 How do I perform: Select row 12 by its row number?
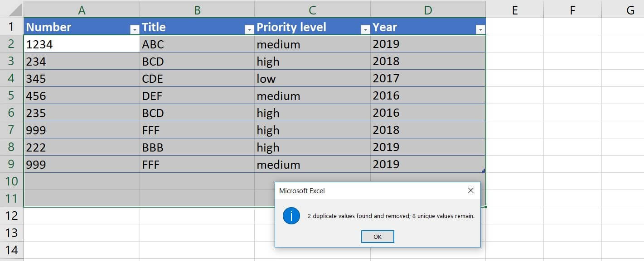[x=10, y=216]
